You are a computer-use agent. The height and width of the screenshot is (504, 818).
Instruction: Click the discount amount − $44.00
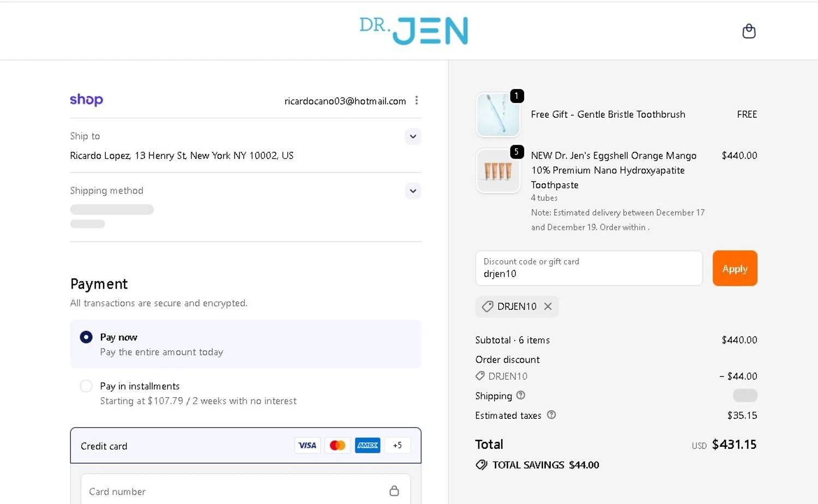738,376
